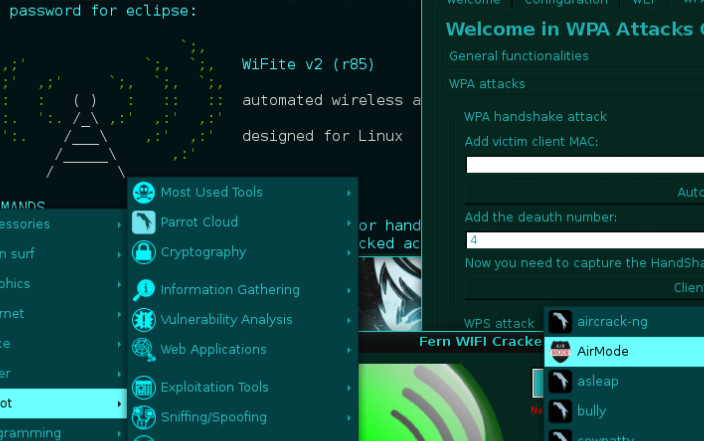Click 'designed for Linux' terminal line

[x=322, y=136]
